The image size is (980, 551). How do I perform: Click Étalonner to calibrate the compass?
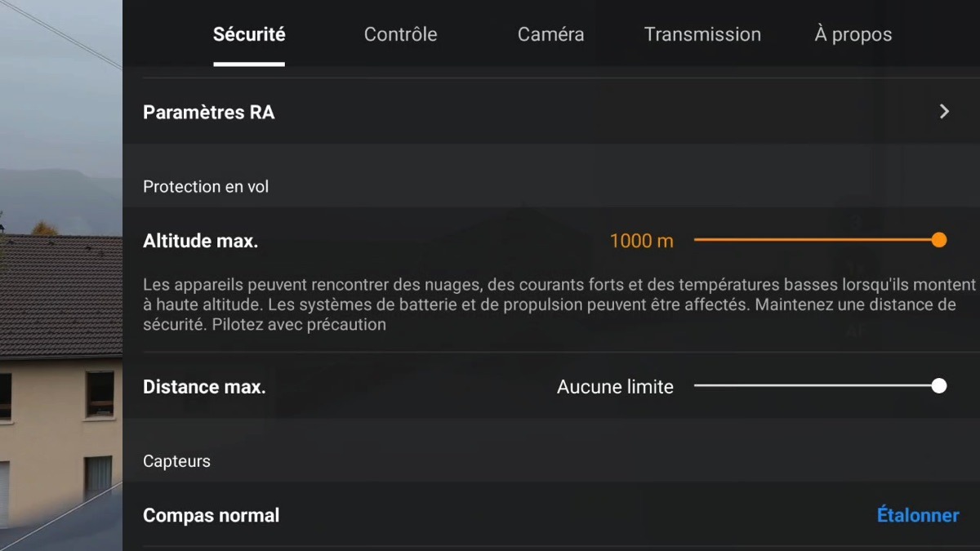pos(918,515)
